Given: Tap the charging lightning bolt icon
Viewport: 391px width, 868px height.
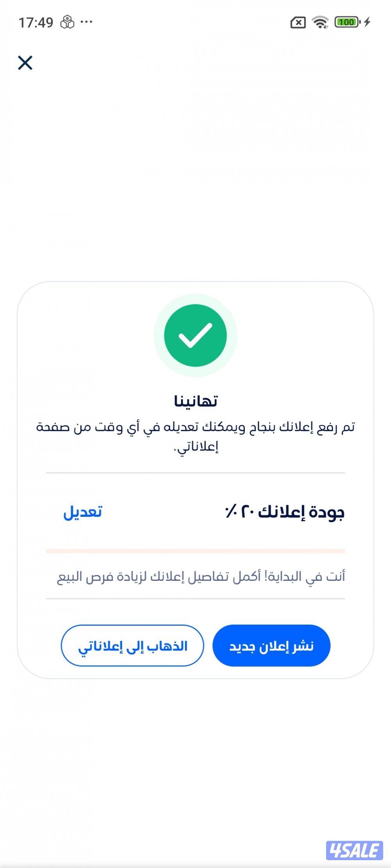Looking at the screenshot, I should 367,22.
